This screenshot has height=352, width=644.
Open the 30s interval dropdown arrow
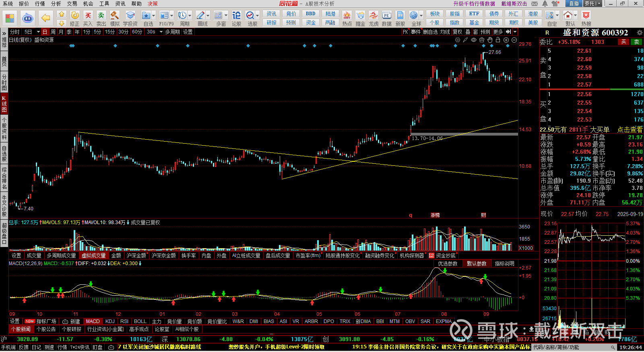pos(161,32)
